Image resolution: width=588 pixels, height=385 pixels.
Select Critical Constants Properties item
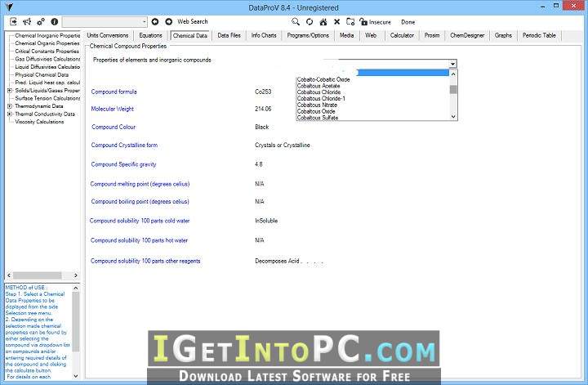[x=47, y=51]
